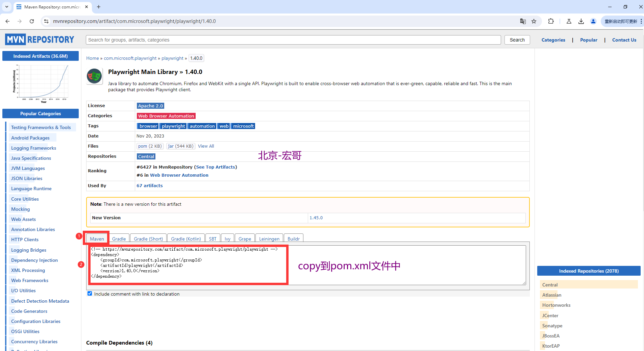Open the extensions puzzle icon
The image size is (644, 351).
coord(551,21)
